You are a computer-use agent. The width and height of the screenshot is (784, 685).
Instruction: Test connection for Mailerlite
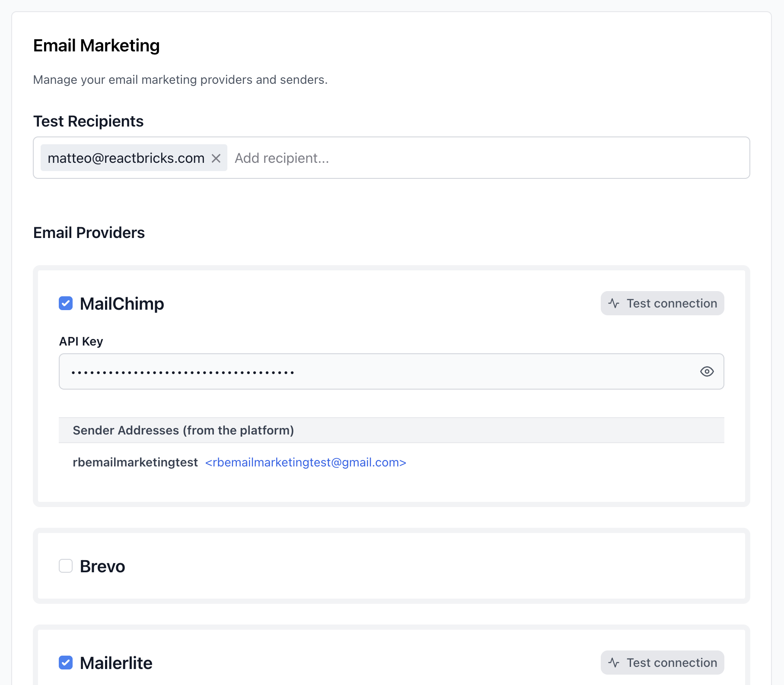click(x=662, y=663)
